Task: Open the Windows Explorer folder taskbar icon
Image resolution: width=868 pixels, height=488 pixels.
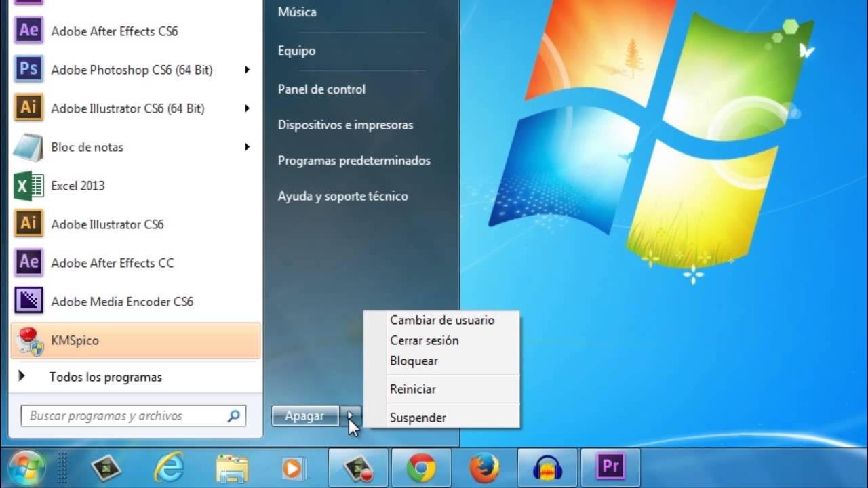Action: (x=232, y=468)
